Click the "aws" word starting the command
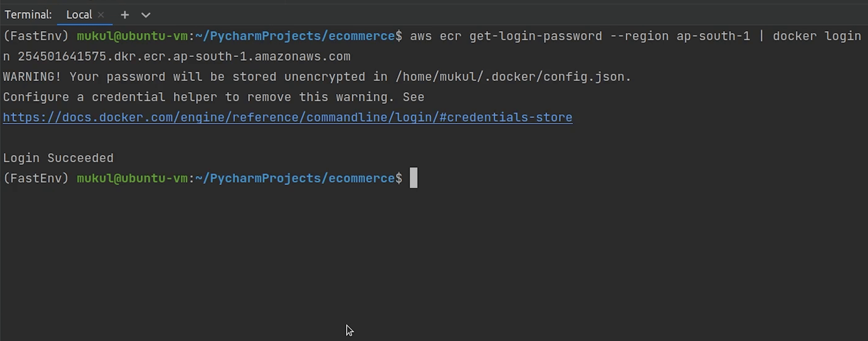The height and width of the screenshot is (341, 868). click(x=420, y=36)
